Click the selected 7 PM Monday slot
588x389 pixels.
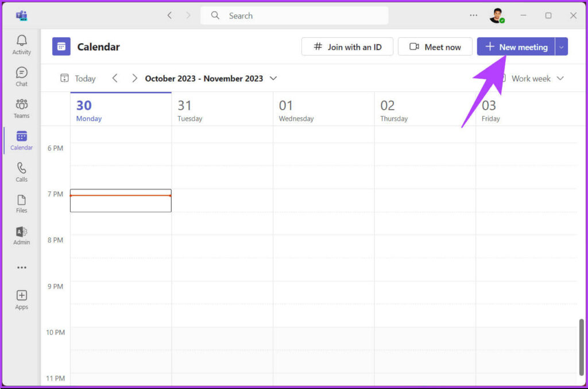pyautogui.click(x=121, y=201)
